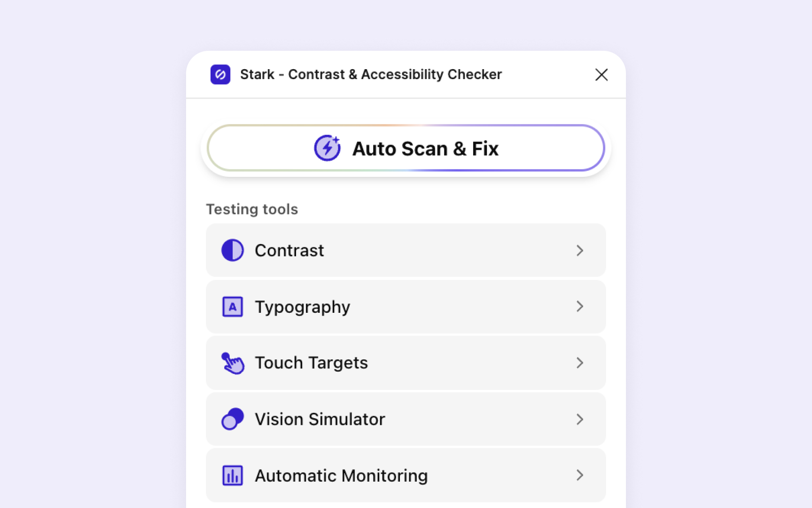Click the Automatic Monitoring bar chart icon
812x508 pixels.
[x=232, y=475]
